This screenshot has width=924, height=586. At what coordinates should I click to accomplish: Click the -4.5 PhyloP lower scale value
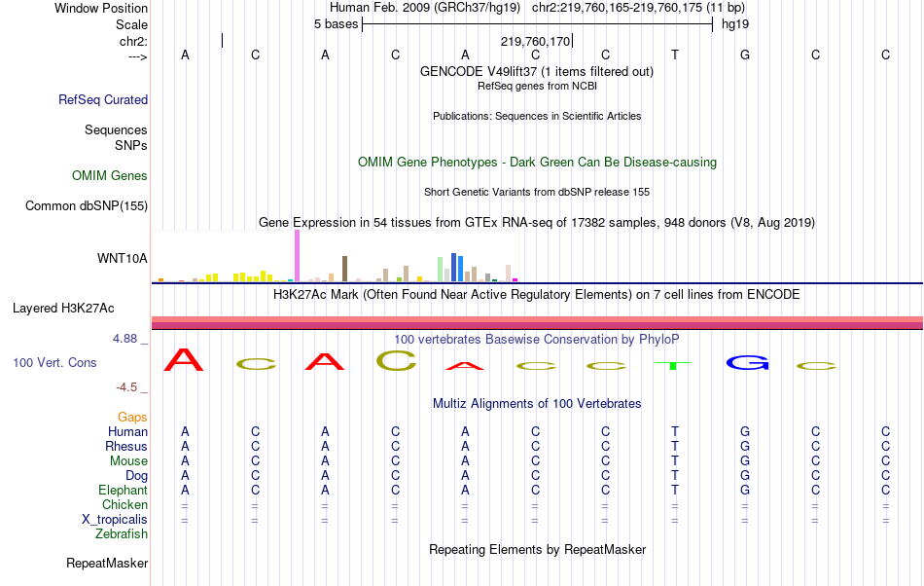pos(126,386)
